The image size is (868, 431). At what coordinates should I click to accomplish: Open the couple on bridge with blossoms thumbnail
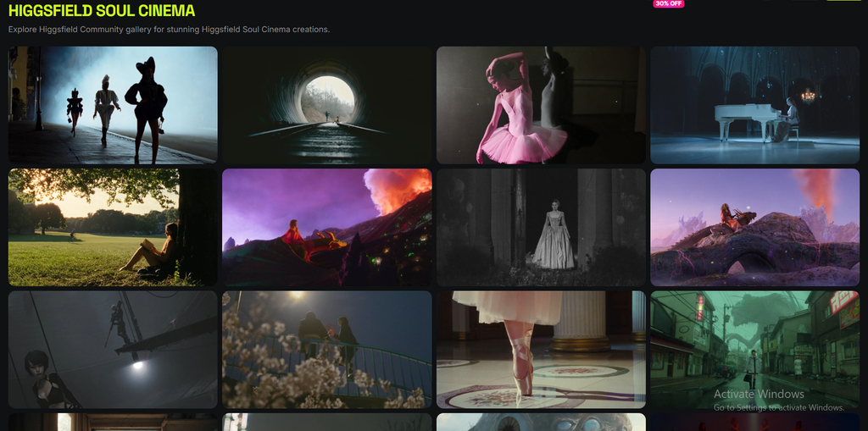click(326, 350)
